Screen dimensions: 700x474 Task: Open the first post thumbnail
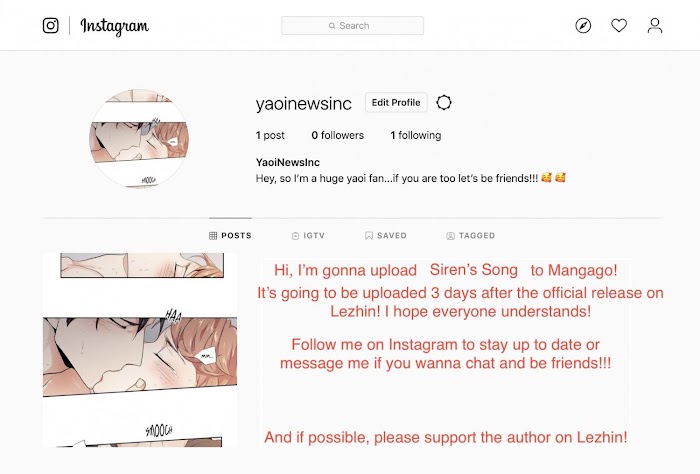[x=140, y=350]
